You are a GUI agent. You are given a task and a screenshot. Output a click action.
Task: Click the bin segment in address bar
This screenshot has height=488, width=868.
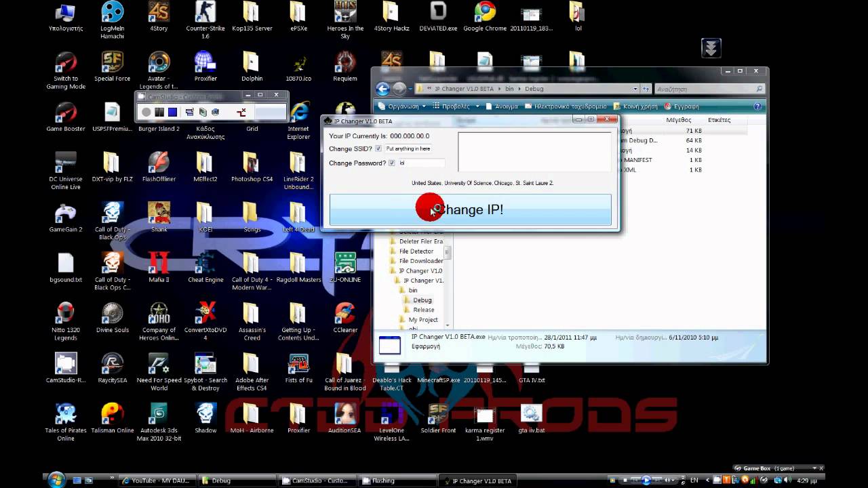[509, 89]
